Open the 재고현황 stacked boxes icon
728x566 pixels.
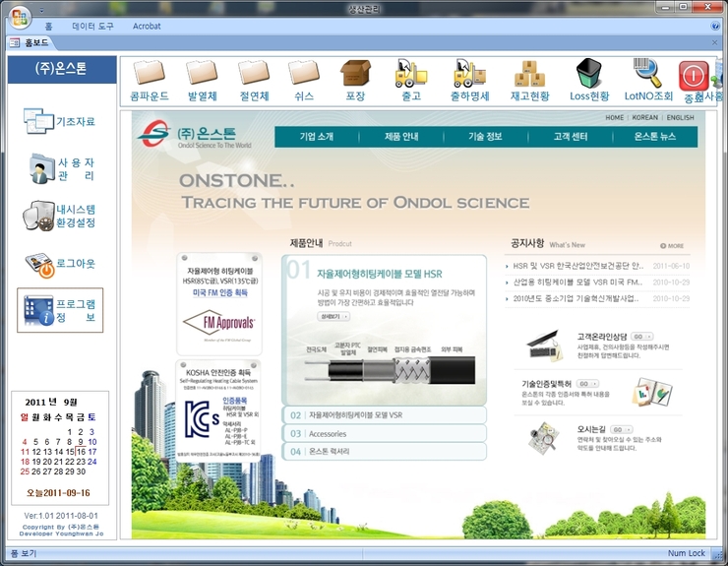click(x=529, y=74)
